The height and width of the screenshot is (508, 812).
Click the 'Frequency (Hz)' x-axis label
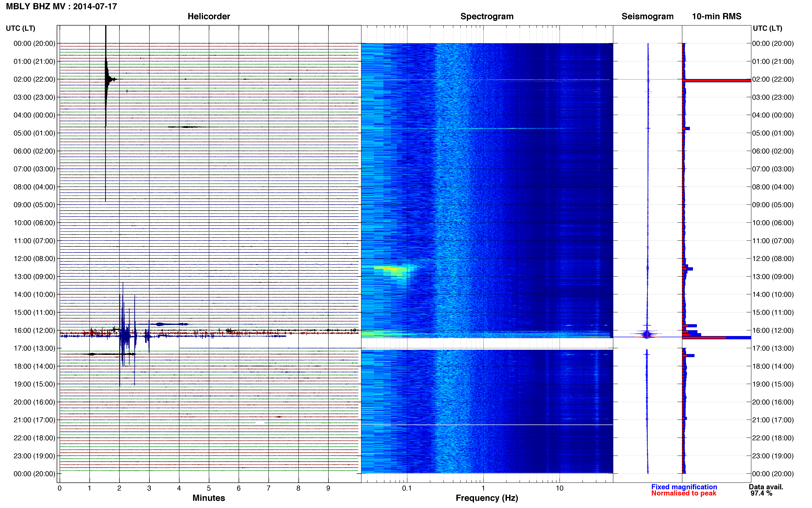point(487,498)
